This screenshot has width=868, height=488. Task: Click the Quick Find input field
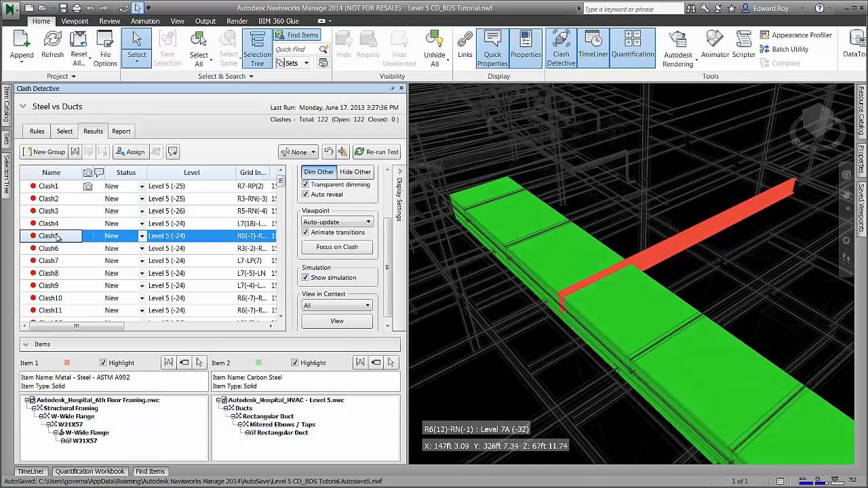coord(296,49)
